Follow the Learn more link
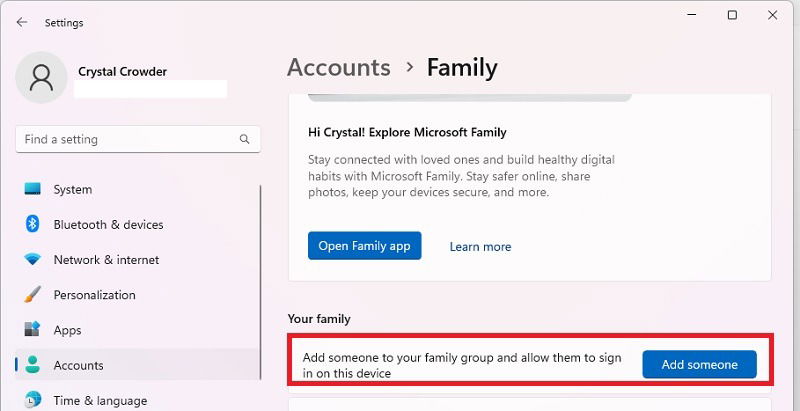Image resolution: width=800 pixels, height=411 pixels. point(480,247)
